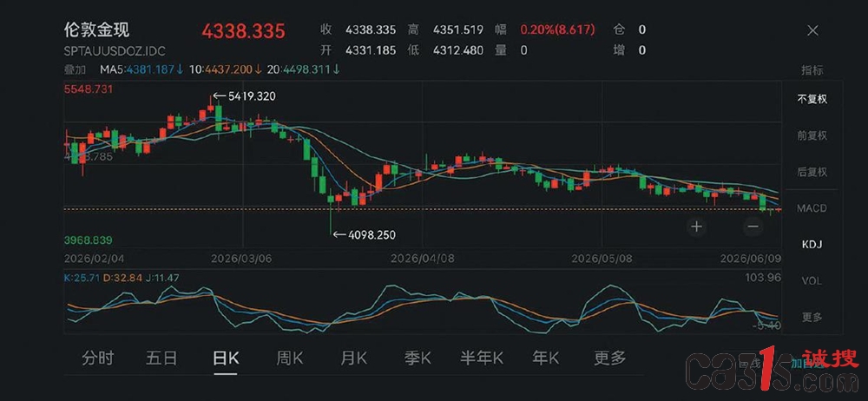
Task: Open the 指标 indicators settings
Action: coord(812,70)
